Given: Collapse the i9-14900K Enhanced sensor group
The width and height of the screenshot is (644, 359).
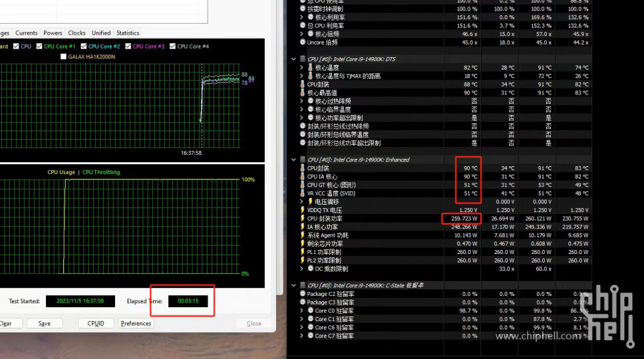Looking at the screenshot, I should click(294, 159).
